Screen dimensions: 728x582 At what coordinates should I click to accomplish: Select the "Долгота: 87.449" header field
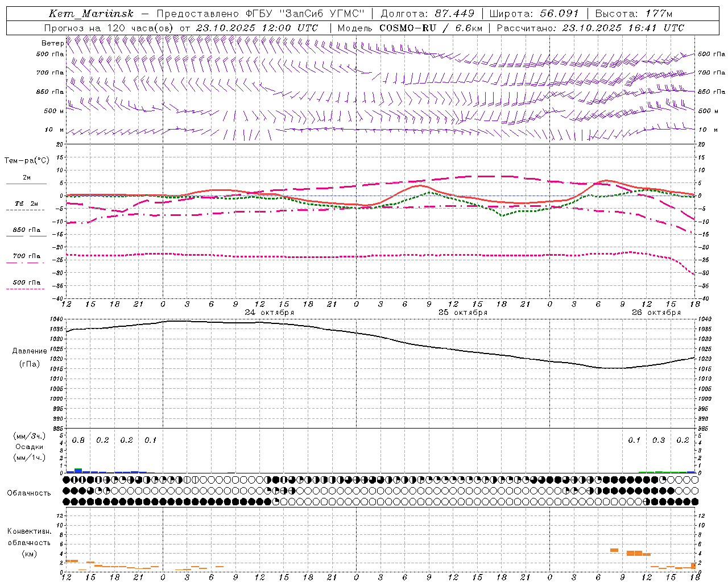(428, 14)
